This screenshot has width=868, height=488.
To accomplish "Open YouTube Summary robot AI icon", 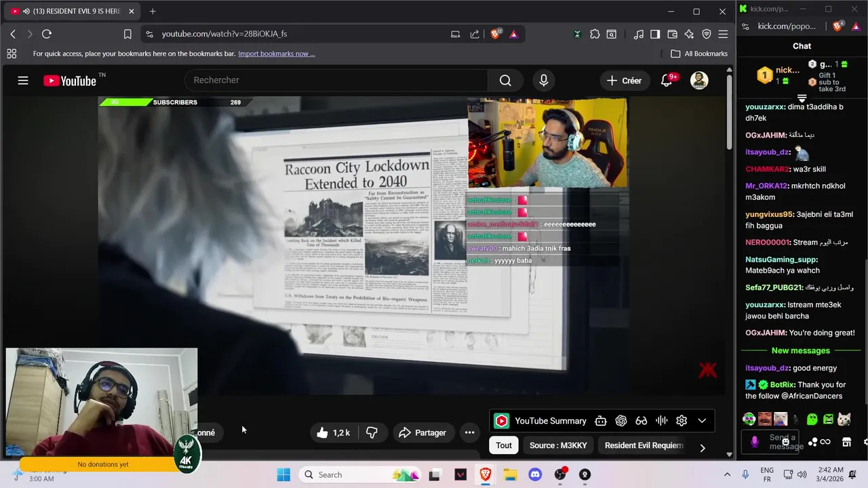I will 600,421.
